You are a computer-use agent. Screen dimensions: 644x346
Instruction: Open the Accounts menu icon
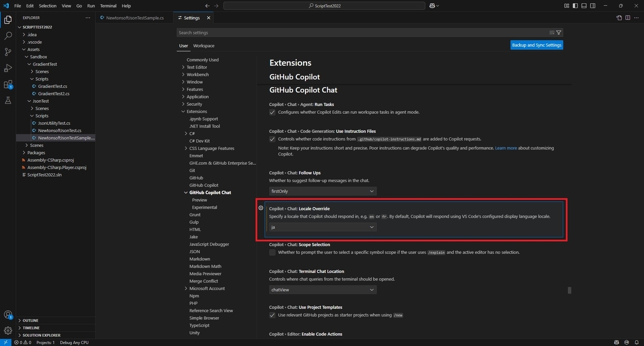pyautogui.click(x=8, y=315)
